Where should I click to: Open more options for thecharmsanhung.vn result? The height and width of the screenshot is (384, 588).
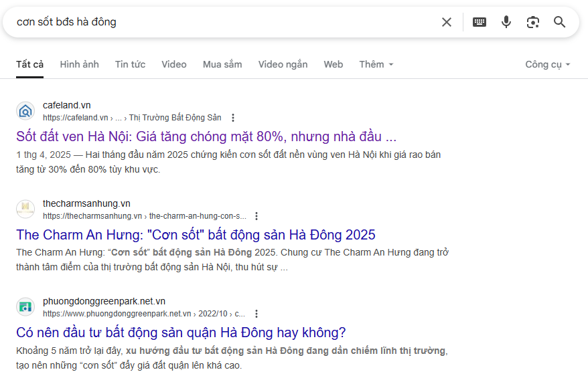256,216
